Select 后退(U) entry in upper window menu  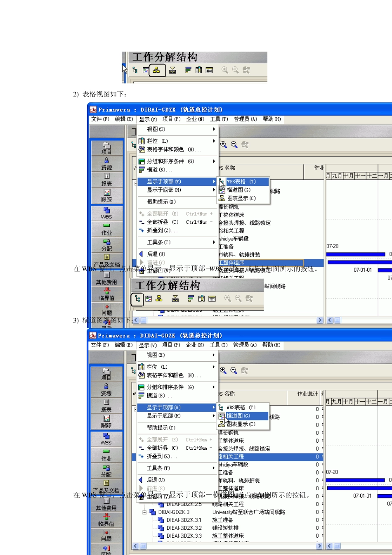pyautogui.click(x=177, y=254)
